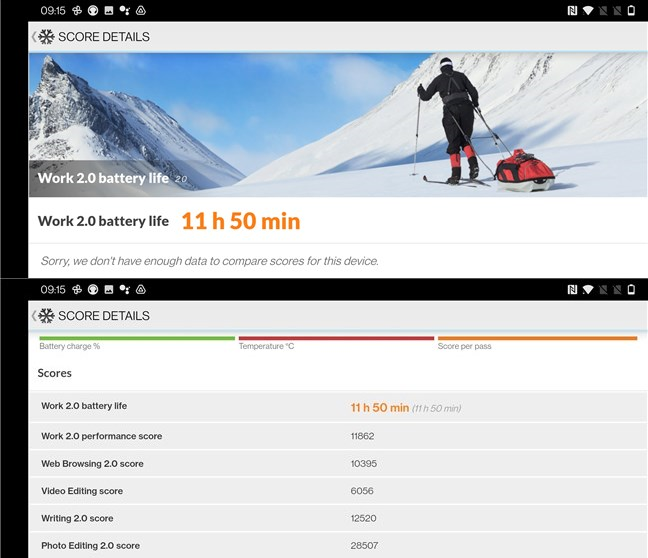
Task: Tap the image notification icon in the top status bar
Action: (109, 11)
